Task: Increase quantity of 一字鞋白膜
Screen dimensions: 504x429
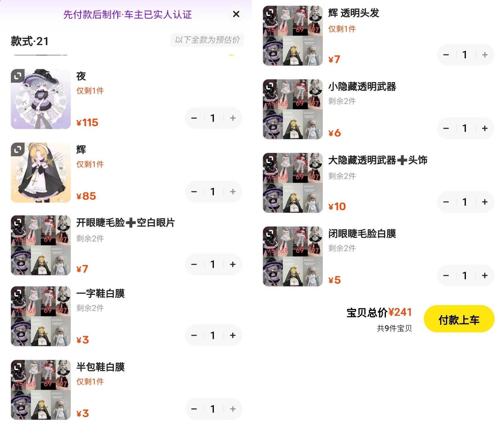Action: click(x=233, y=336)
